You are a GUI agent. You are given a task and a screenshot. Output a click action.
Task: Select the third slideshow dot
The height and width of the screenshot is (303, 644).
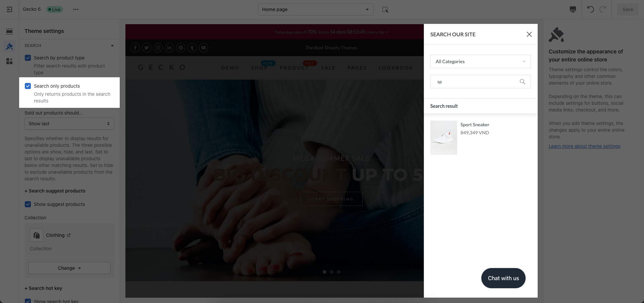[338, 272]
